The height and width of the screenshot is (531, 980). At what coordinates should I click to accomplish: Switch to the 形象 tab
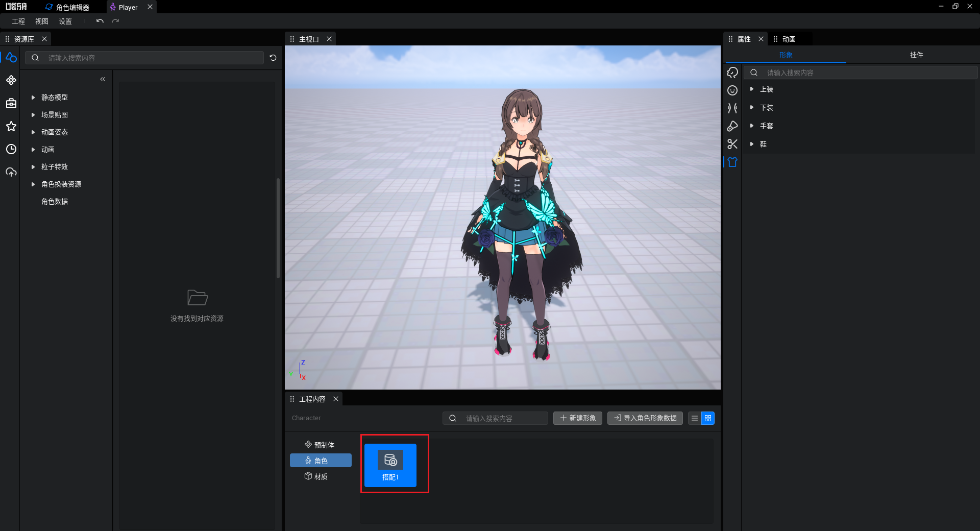786,55
